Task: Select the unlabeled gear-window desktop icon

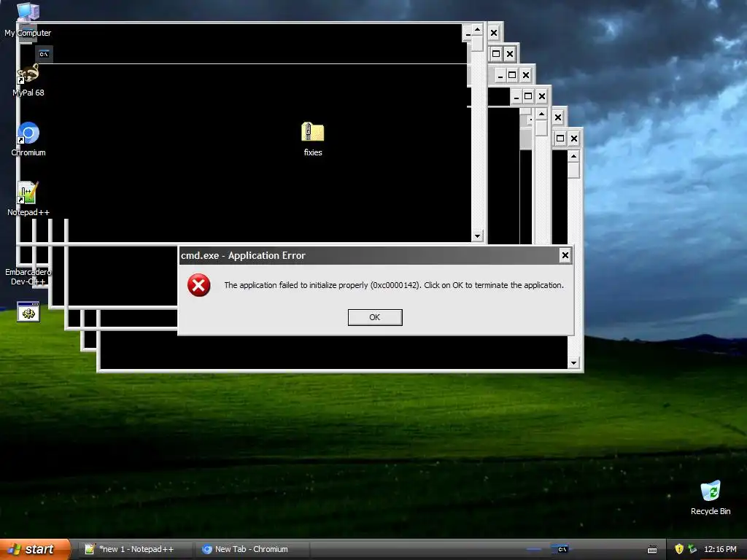Action: (x=28, y=312)
